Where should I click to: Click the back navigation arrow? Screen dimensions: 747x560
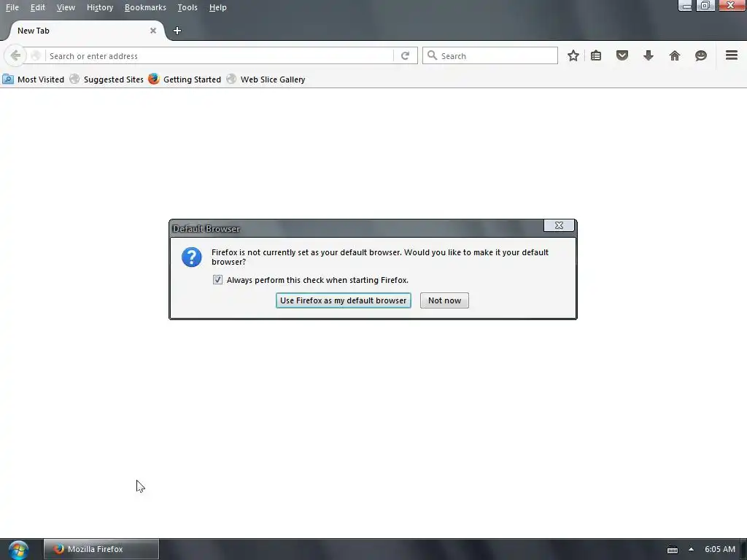(15, 55)
